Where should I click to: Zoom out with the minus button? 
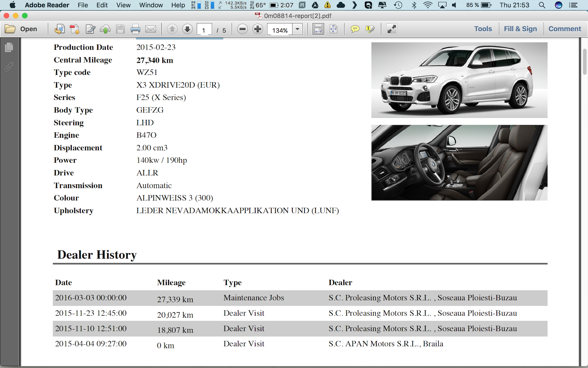(243, 29)
